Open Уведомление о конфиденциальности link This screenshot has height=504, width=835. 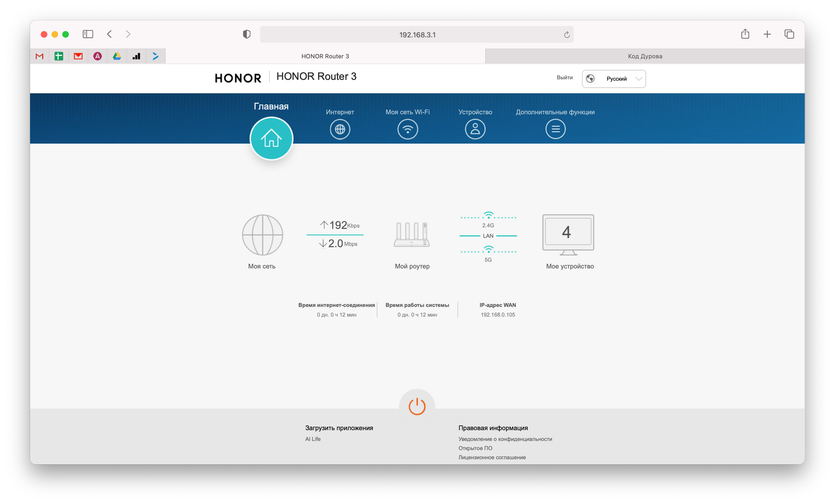pos(505,439)
